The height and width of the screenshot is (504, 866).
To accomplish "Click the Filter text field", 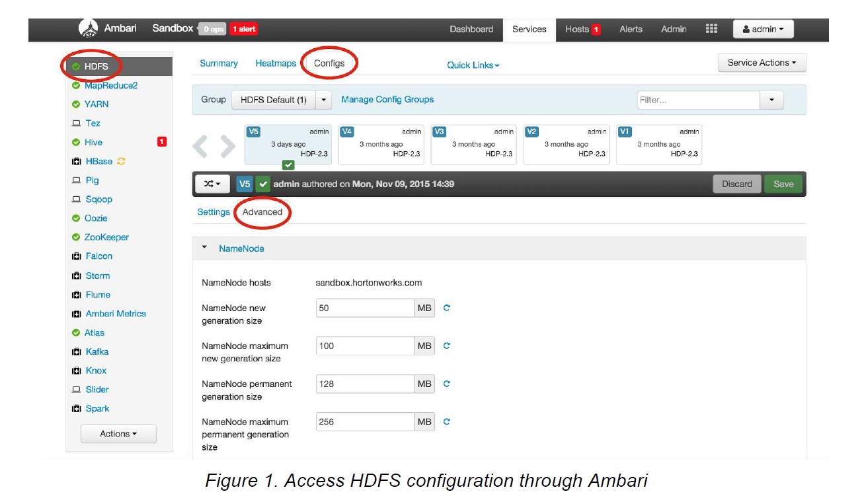I will 699,100.
